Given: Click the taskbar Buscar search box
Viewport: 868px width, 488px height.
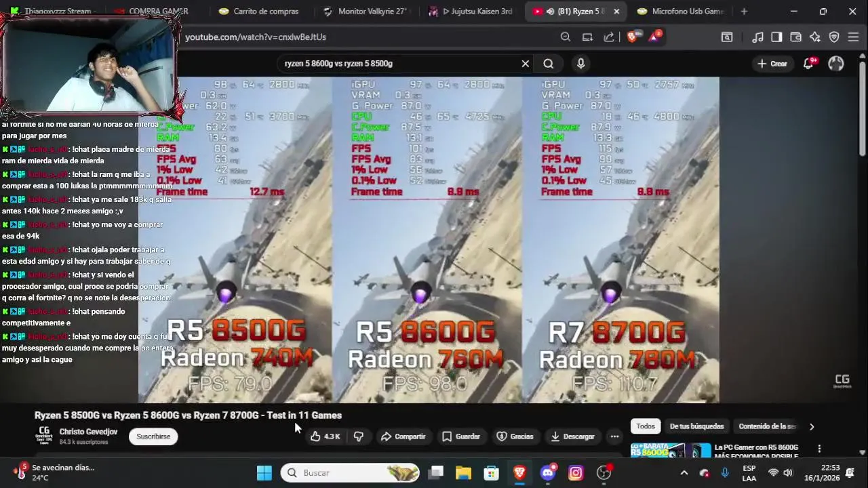Looking at the screenshot, I should (x=351, y=473).
